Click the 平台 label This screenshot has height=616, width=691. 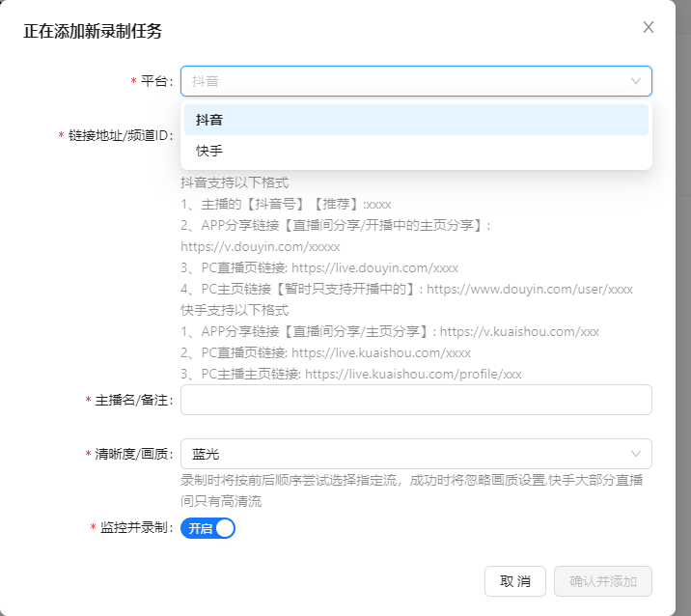157,81
